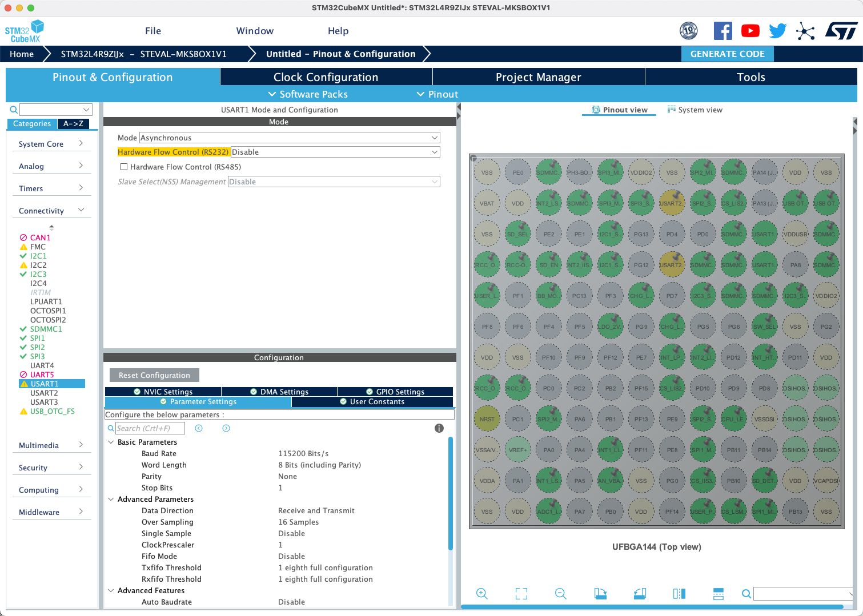
Task: Open the ST YouTube channel icon
Action: [750, 31]
